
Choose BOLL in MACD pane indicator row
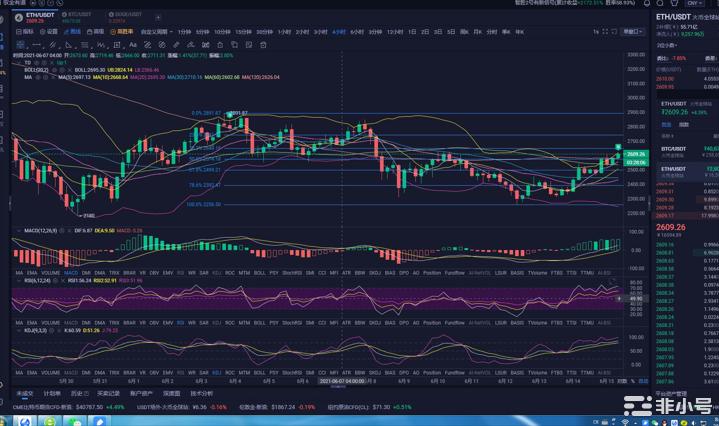point(260,273)
